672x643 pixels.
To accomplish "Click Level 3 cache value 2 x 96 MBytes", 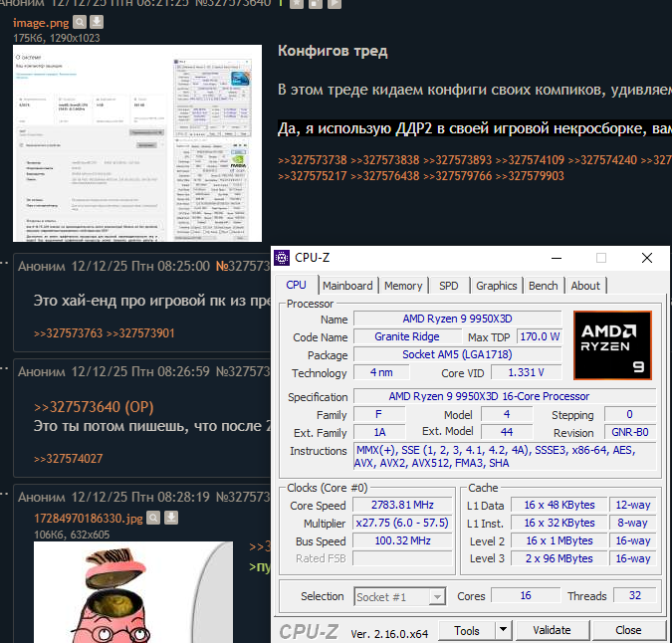I will 560,559.
